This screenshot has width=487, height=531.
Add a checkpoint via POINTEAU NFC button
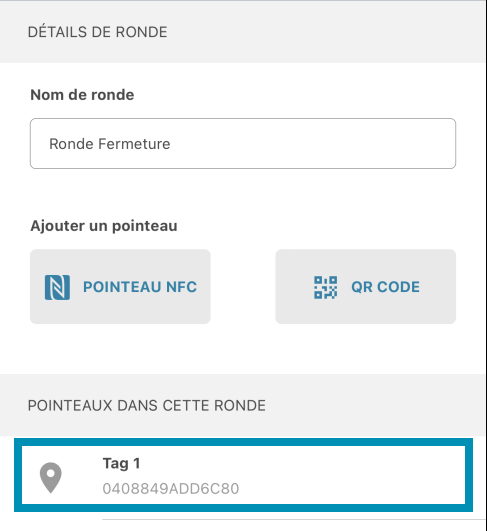pos(120,286)
